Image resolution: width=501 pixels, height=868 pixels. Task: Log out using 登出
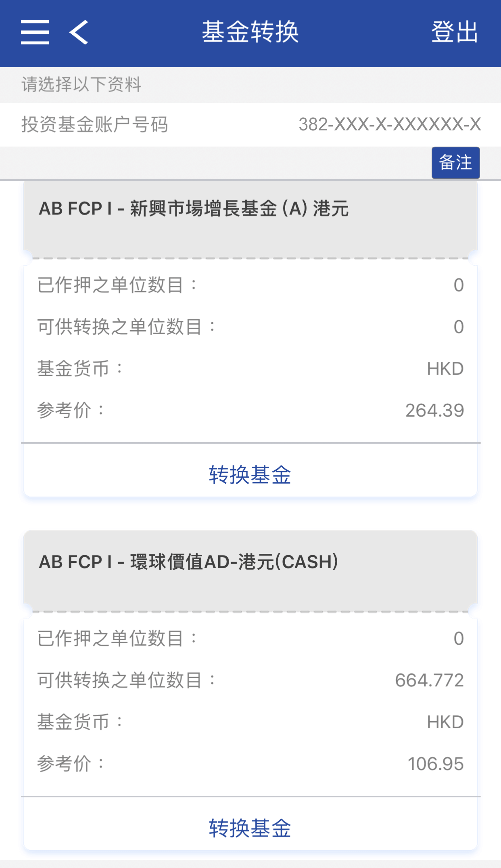(x=454, y=32)
